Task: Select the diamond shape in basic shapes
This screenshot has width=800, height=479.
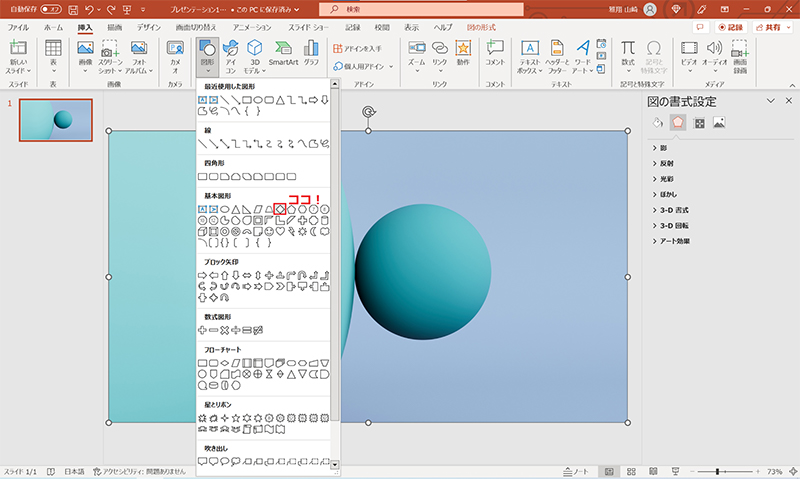Action: point(281,208)
